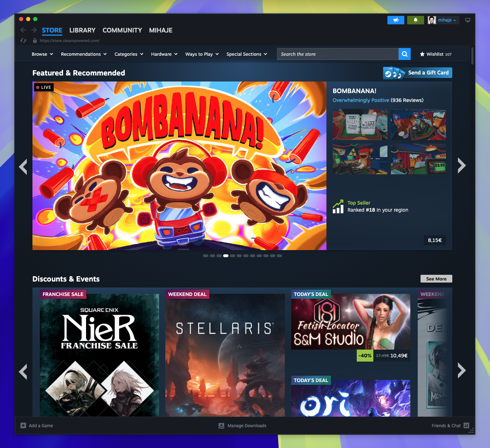Click the back navigation arrow
This screenshot has width=490, height=448.
23,30
